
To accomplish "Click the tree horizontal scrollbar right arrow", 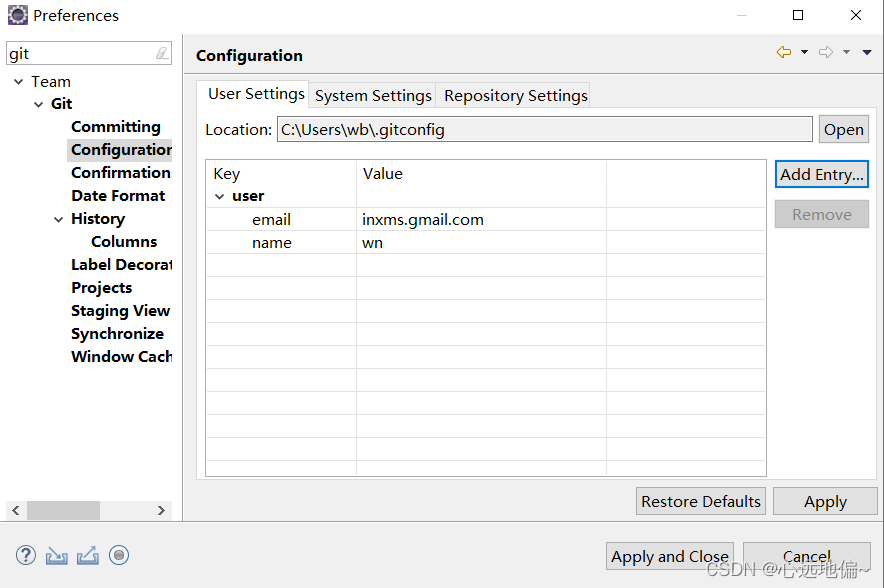I will tap(161, 511).
